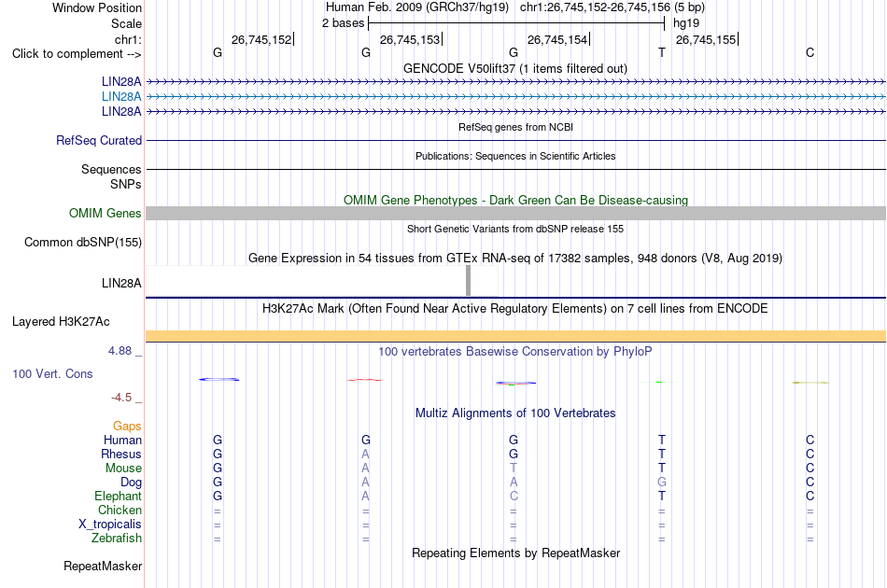
Task: Open the H3K27Ac Mark track title
Action: 515,309
